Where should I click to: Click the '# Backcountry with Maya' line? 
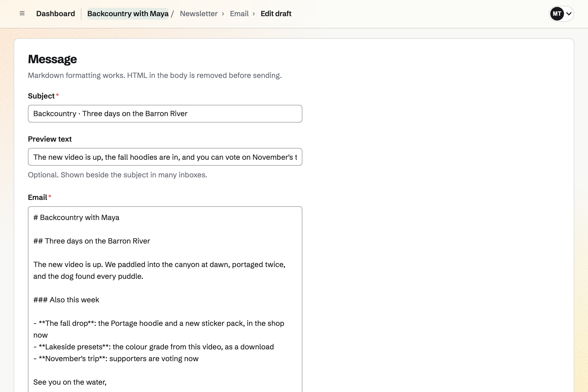coord(76,218)
